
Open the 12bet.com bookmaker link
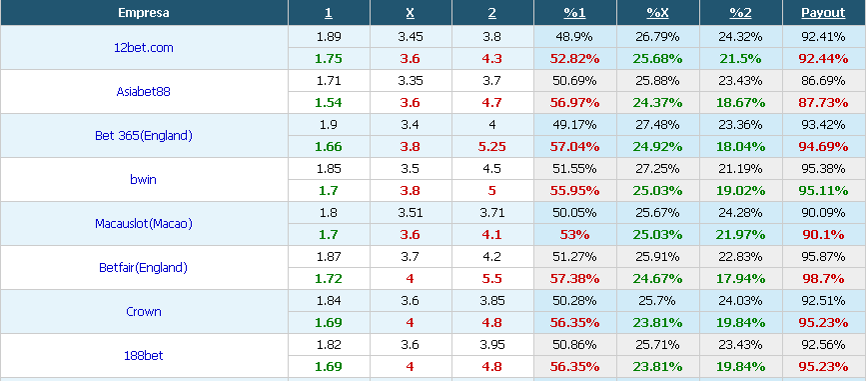pos(144,48)
